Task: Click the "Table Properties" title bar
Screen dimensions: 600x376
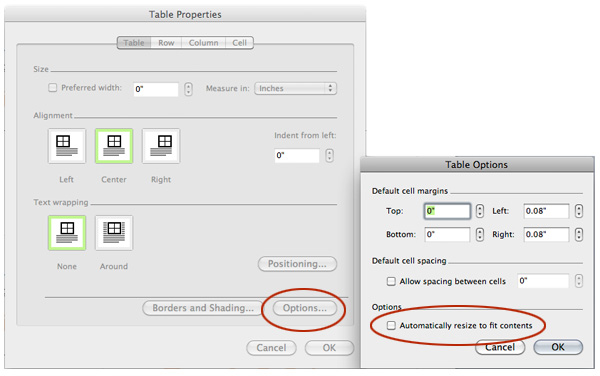Action: pyautogui.click(x=185, y=15)
